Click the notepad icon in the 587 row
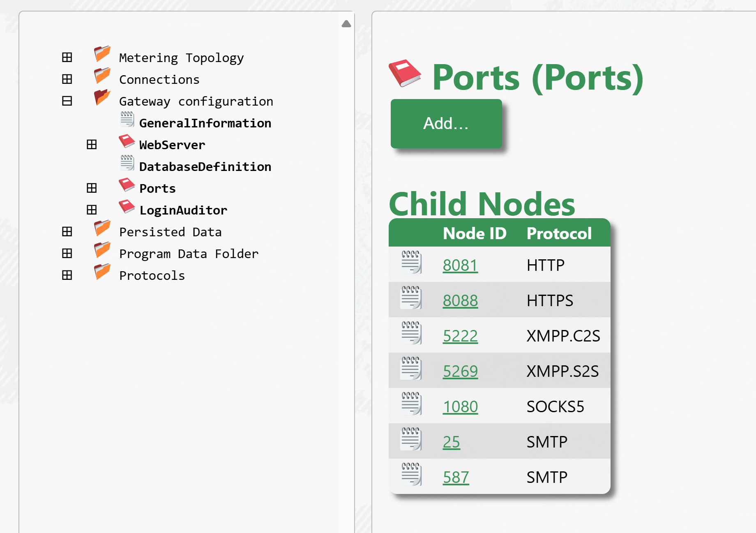Screen dimensions: 756x533 (x=411, y=474)
